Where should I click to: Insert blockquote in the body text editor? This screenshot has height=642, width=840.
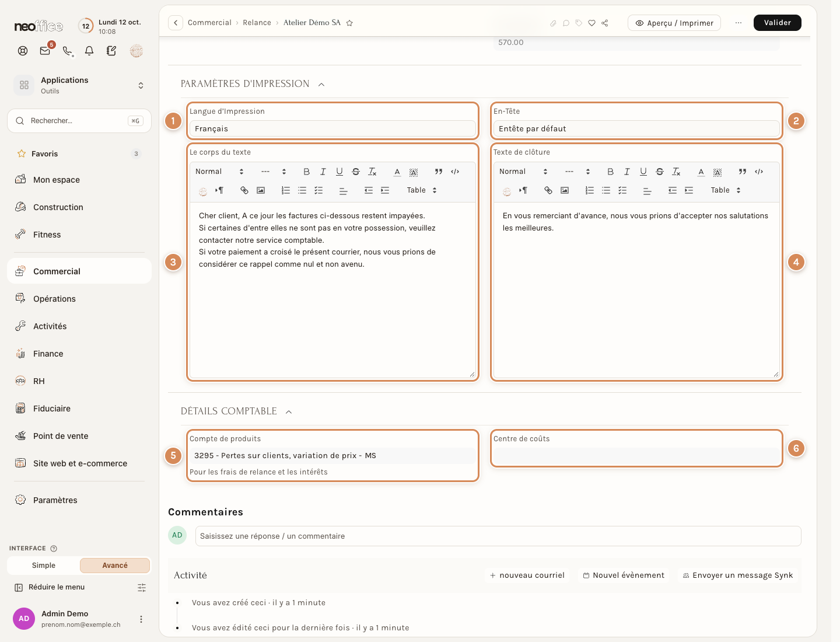pos(439,172)
